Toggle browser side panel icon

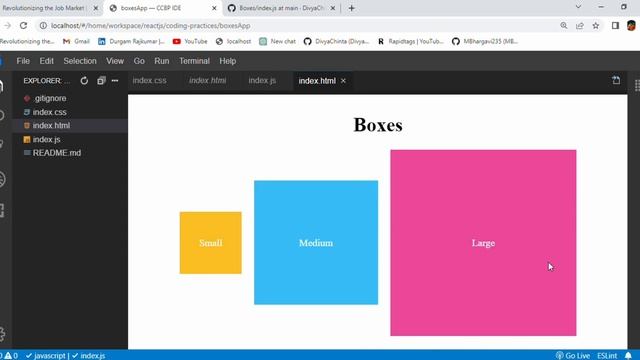coord(615,25)
